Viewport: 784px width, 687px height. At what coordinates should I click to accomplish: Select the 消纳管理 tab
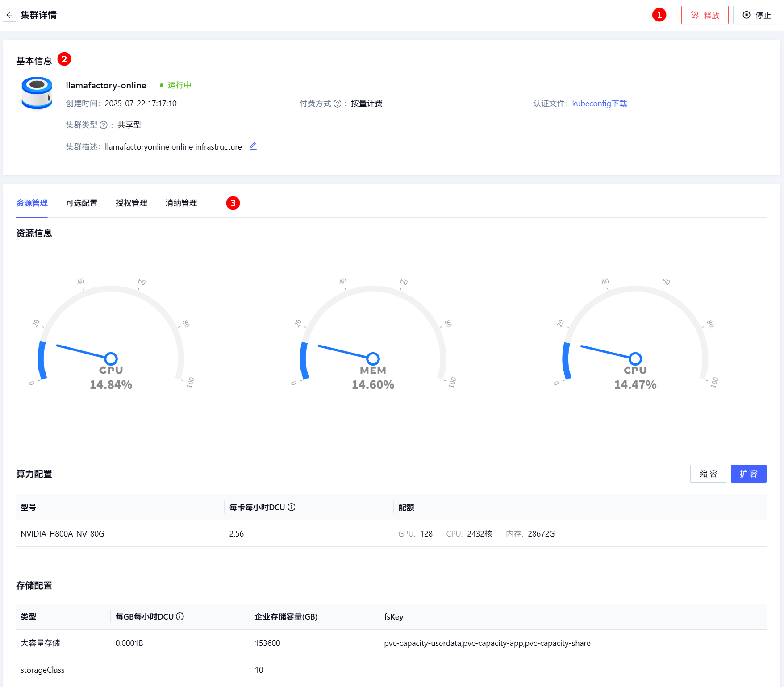[181, 203]
